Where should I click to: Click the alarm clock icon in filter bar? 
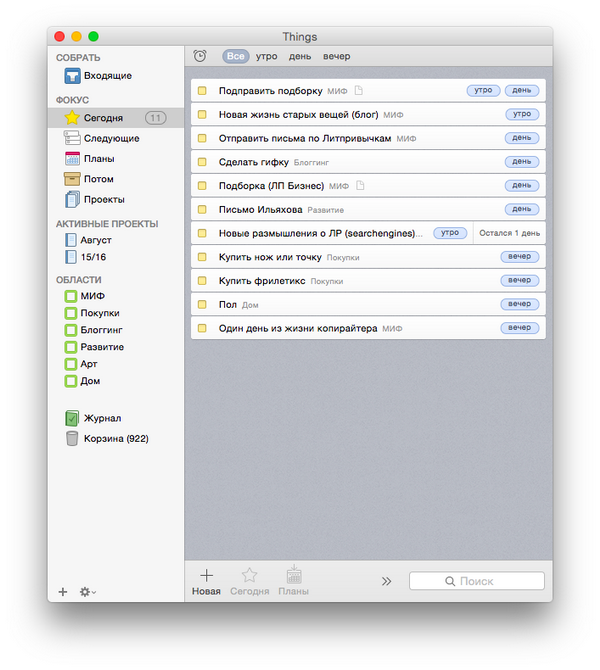tap(200, 56)
